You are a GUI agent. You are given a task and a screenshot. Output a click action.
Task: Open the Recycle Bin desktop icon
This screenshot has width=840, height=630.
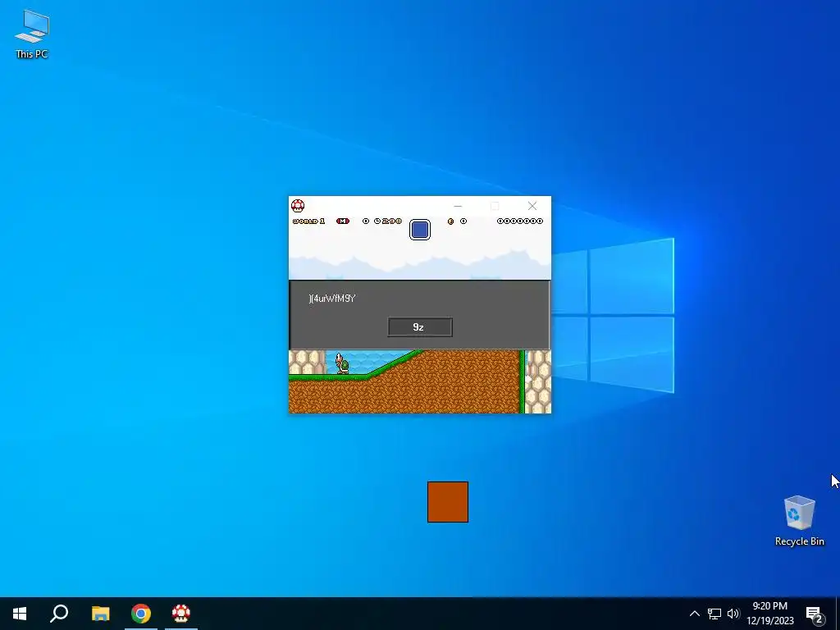pos(799,521)
